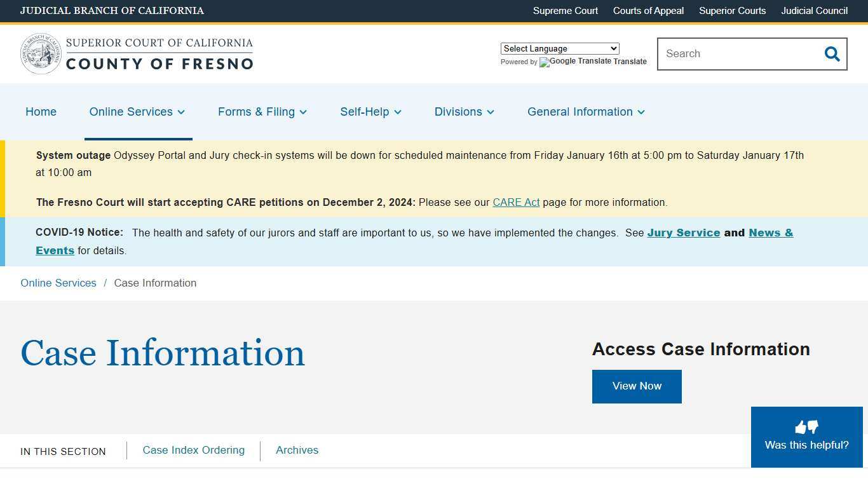The image size is (868, 488).
Task: Click inside the Search input field
Action: coord(731,54)
